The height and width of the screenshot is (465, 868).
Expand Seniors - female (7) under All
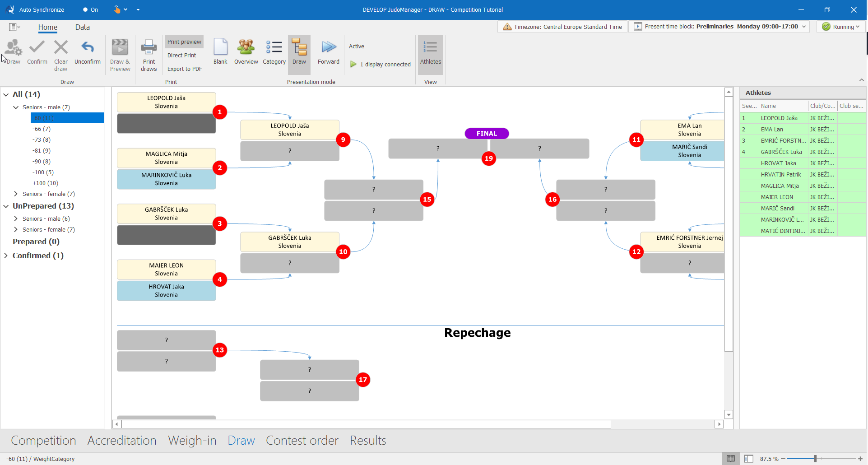pos(16,194)
